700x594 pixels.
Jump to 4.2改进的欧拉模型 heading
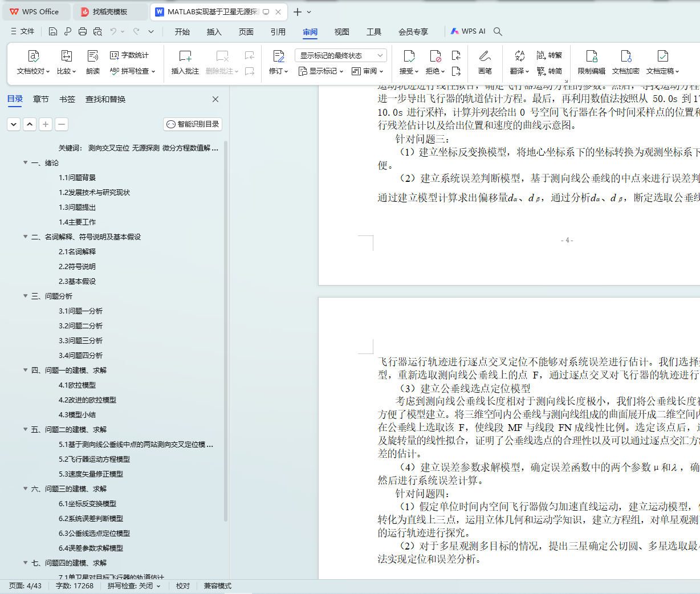[87, 400]
